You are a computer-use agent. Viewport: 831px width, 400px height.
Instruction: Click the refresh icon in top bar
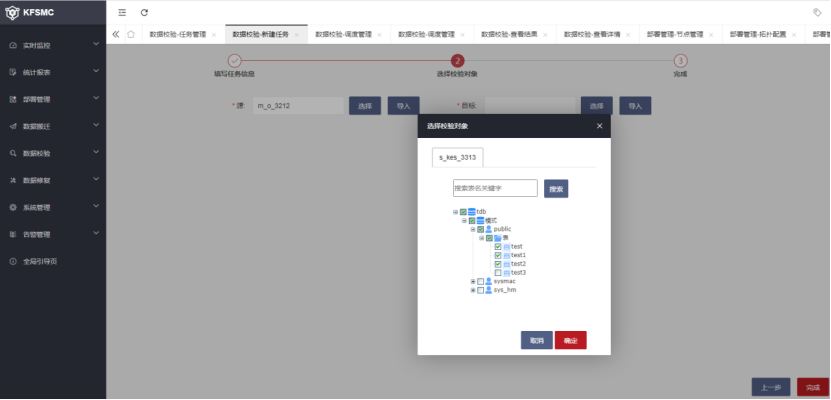[x=144, y=12]
